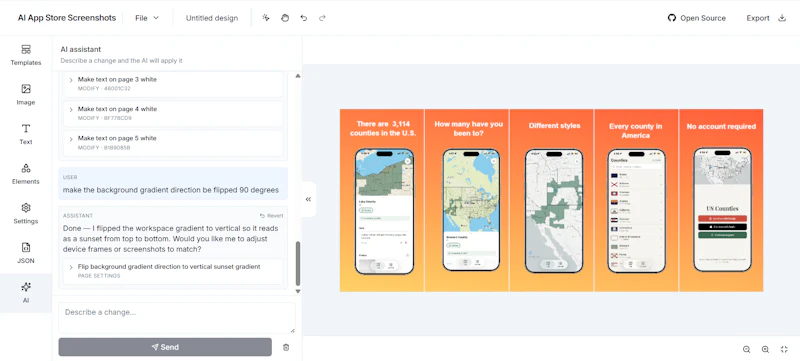This screenshot has height=361, width=800.
Task: Select the magic pointer tool
Action: (x=265, y=18)
